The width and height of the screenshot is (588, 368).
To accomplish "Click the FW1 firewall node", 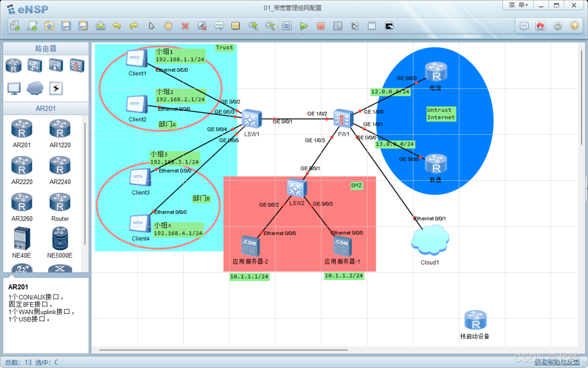I will (x=343, y=119).
